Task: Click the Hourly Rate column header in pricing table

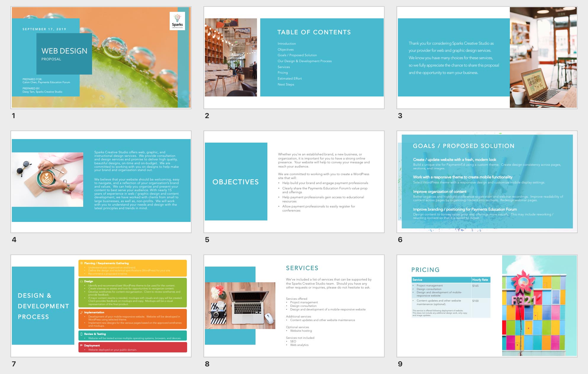Action: [x=480, y=280]
